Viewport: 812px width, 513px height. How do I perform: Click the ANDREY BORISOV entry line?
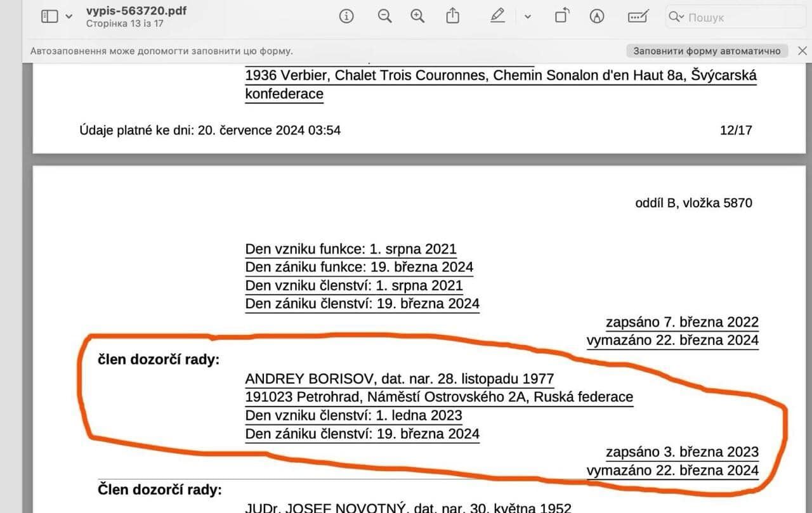coord(400,379)
